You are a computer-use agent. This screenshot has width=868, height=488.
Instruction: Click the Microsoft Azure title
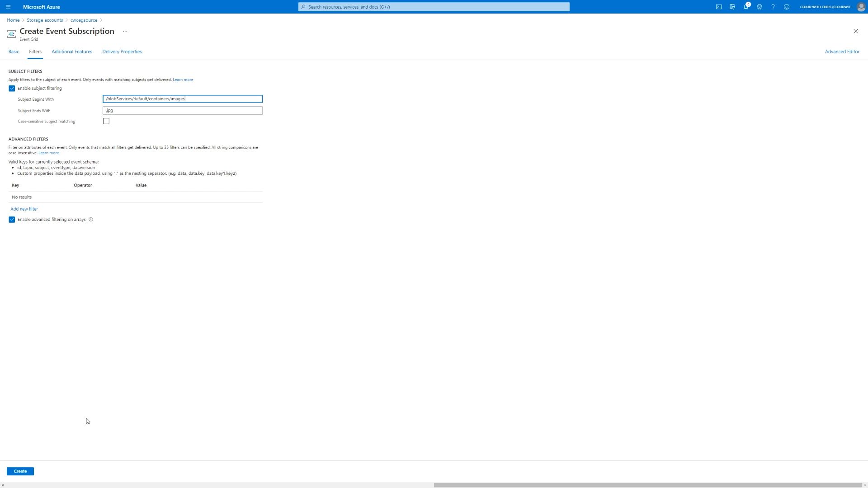click(41, 7)
